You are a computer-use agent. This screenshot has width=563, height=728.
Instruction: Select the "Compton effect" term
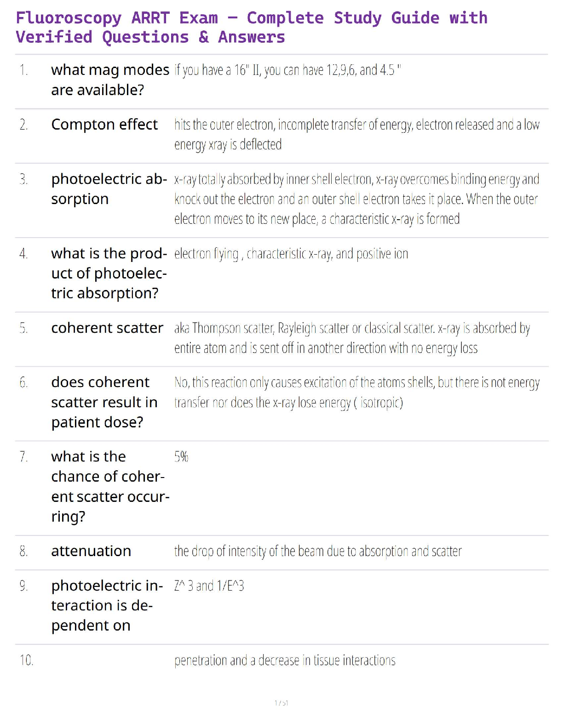click(x=104, y=125)
